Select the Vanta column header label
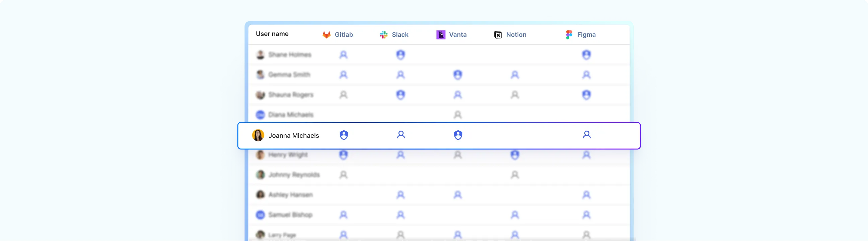This screenshot has width=868, height=241. (x=457, y=35)
